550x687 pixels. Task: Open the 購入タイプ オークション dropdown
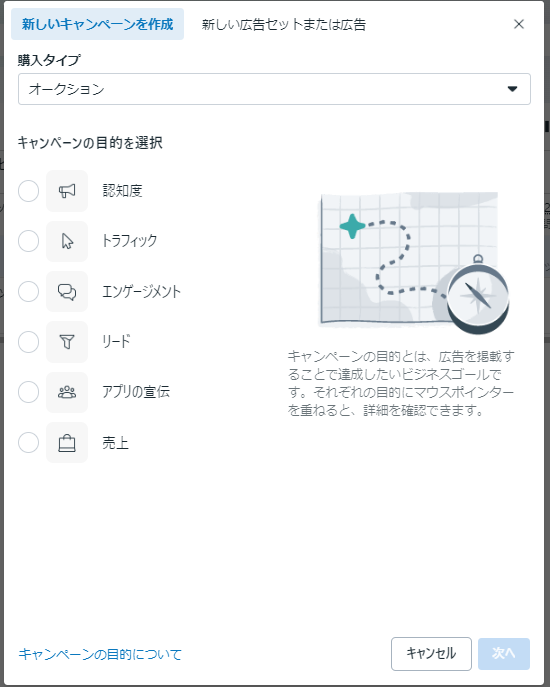(274, 89)
